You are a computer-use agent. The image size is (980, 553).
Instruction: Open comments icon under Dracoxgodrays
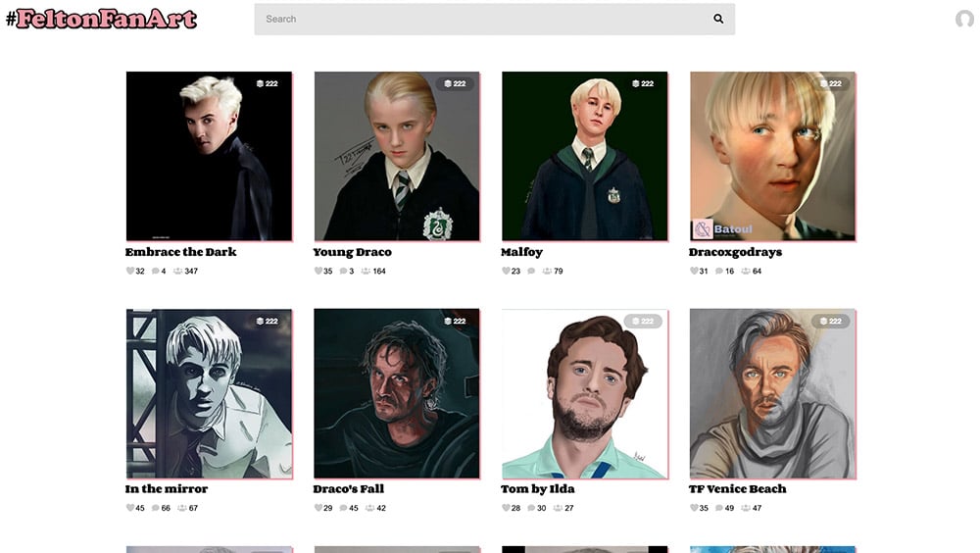(x=718, y=271)
